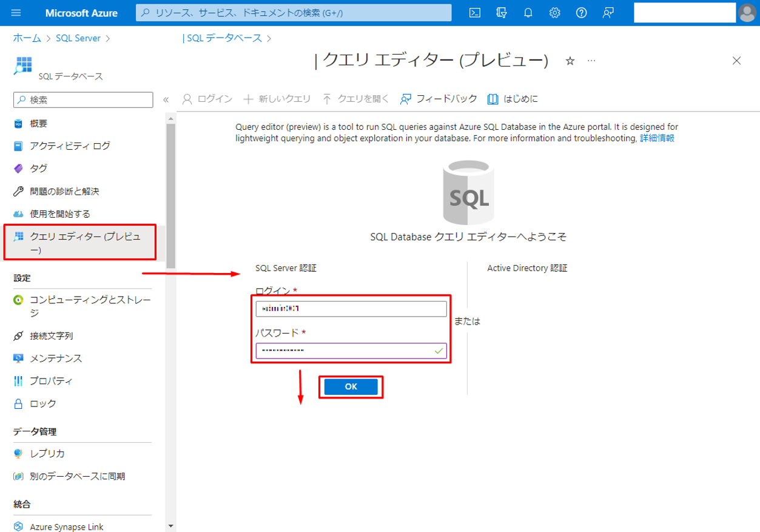Open the Cloud Shell icon in header
The image size is (760, 532).
[x=476, y=13]
